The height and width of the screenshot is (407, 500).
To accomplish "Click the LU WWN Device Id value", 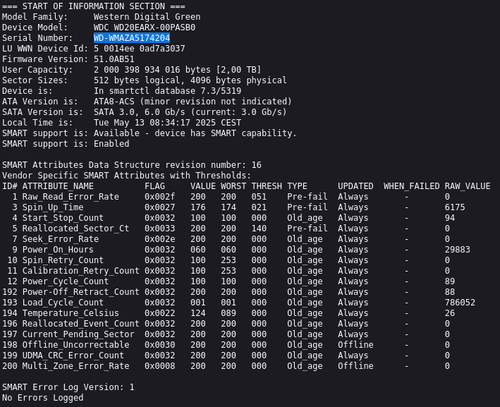I will pos(139,49).
